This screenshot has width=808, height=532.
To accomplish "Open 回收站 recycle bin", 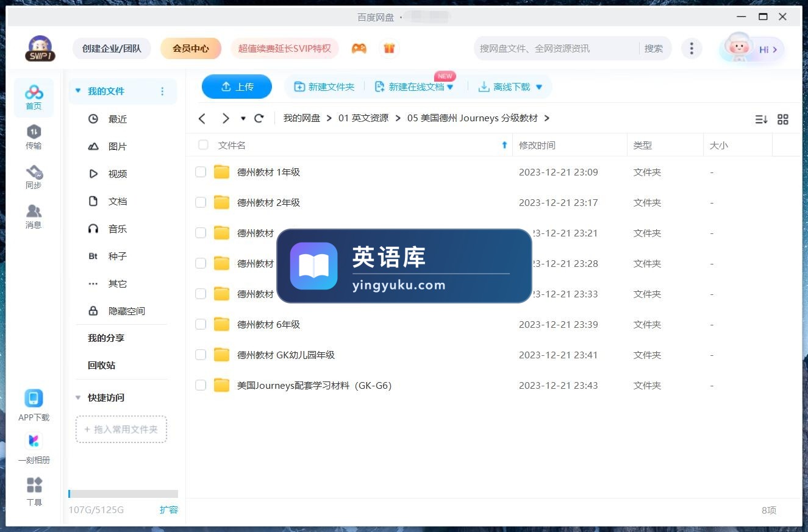I will (x=101, y=365).
